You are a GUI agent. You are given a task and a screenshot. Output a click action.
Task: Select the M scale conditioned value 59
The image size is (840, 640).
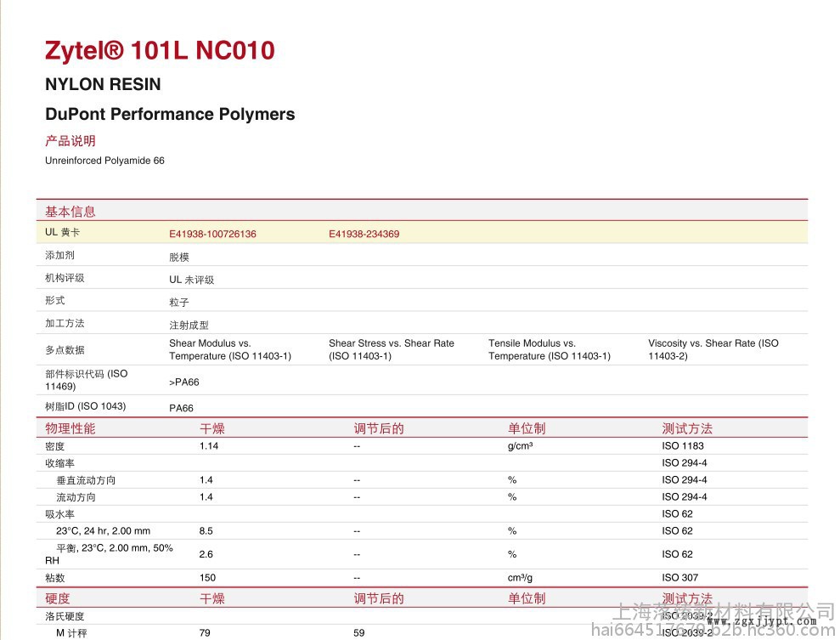tap(359, 633)
